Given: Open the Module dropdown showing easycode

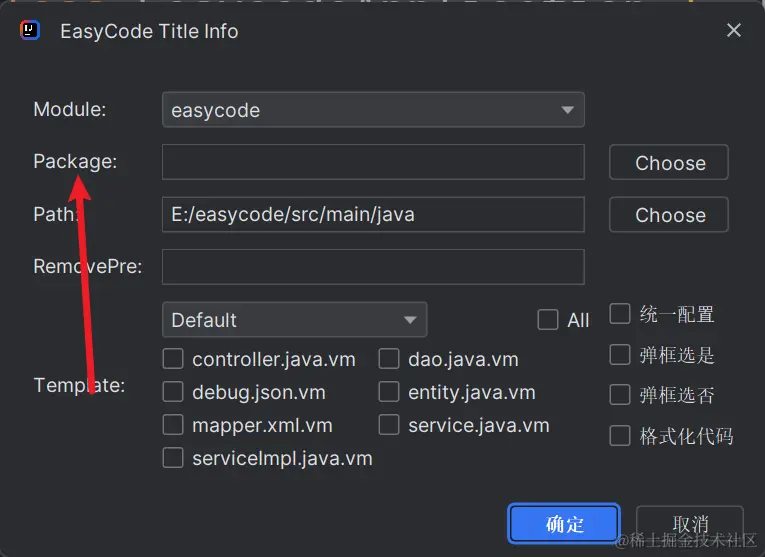Looking at the screenshot, I should [373, 110].
